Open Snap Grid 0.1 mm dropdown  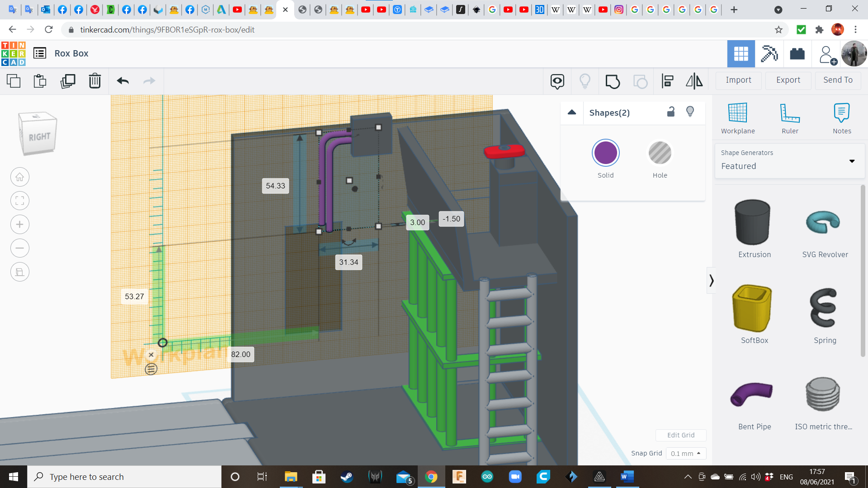tap(685, 453)
